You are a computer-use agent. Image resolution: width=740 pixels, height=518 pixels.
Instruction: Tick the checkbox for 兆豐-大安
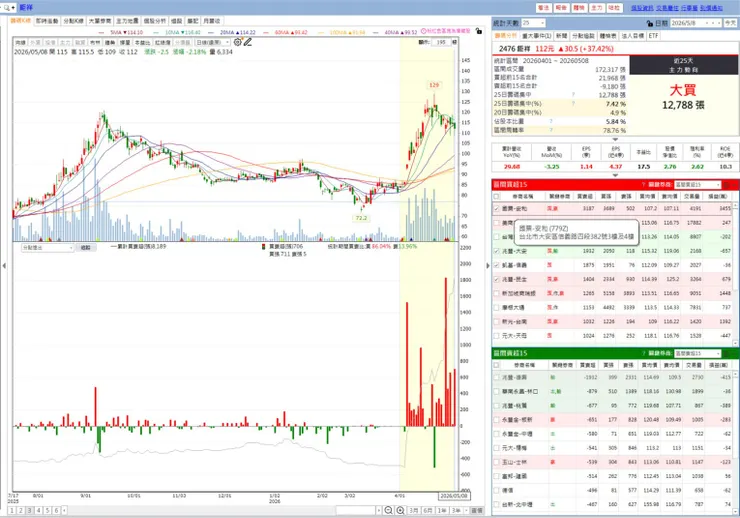coord(496,251)
